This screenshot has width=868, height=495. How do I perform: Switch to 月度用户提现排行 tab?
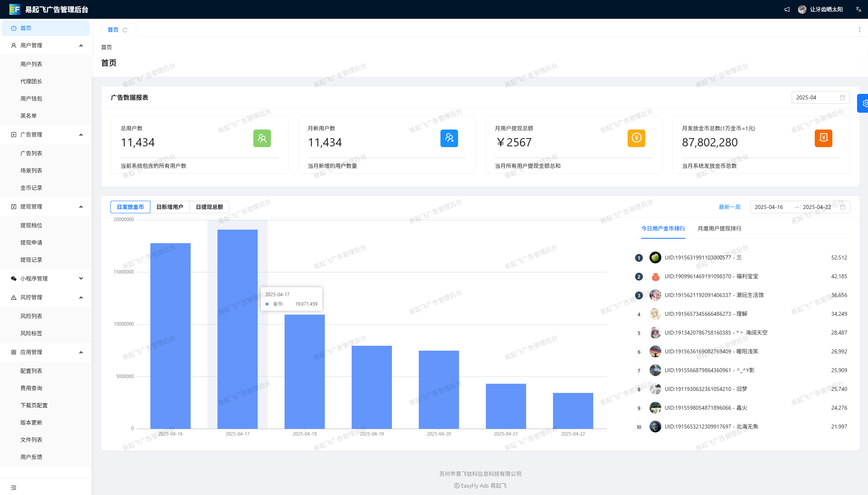[719, 229]
